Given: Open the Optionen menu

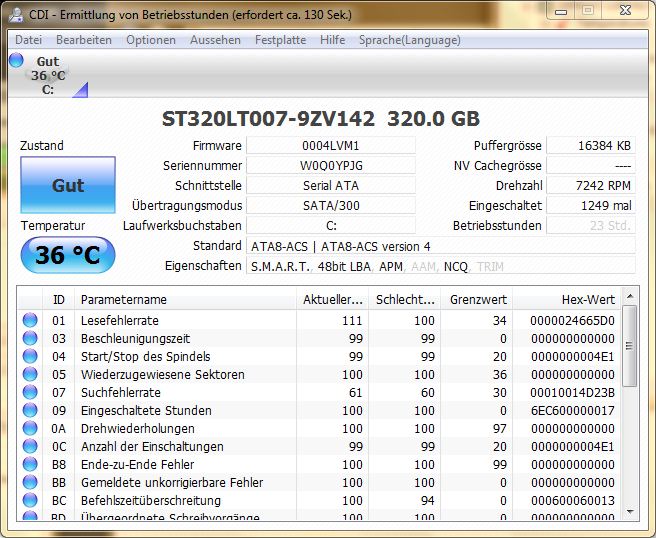Looking at the screenshot, I should [x=151, y=40].
